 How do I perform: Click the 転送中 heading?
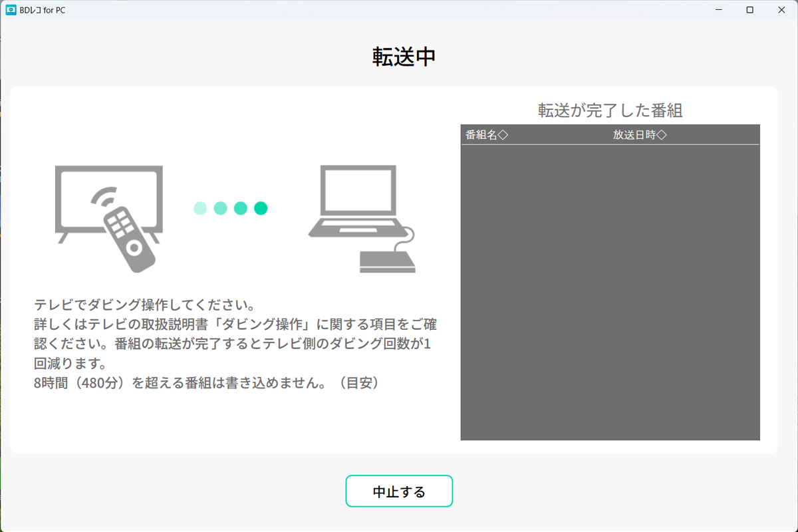click(404, 57)
